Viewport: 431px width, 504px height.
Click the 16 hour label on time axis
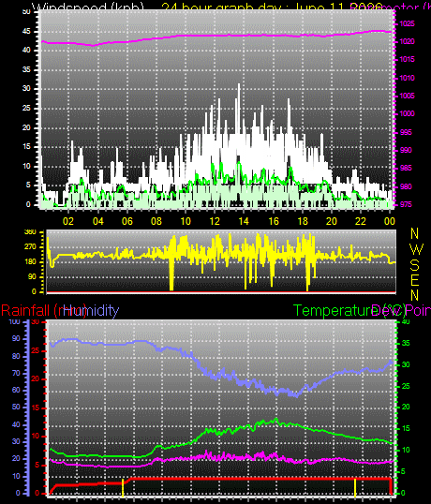pos(274,221)
